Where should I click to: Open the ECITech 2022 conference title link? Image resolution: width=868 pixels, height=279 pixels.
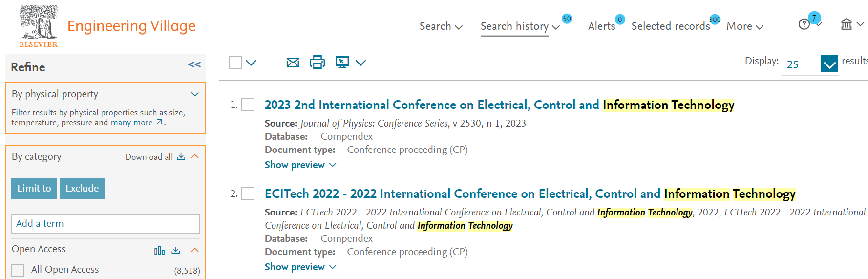point(530,194)
